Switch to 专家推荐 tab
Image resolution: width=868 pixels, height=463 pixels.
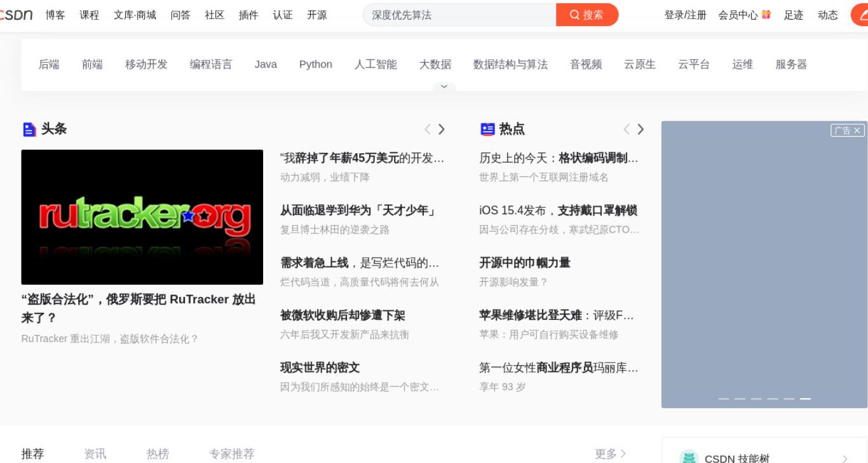click(x=231, y=453)
